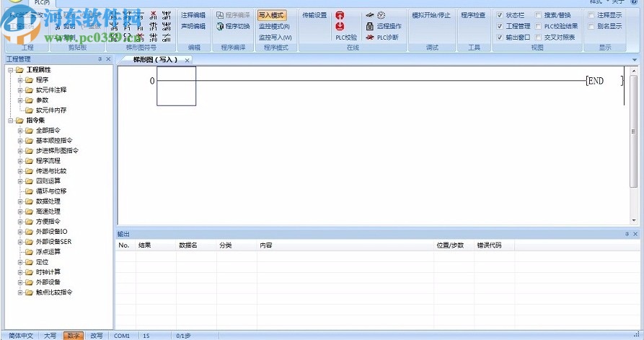Expand the 高速处理 node
The width and height of the screenshot is (644, 340).
point(20,212)
